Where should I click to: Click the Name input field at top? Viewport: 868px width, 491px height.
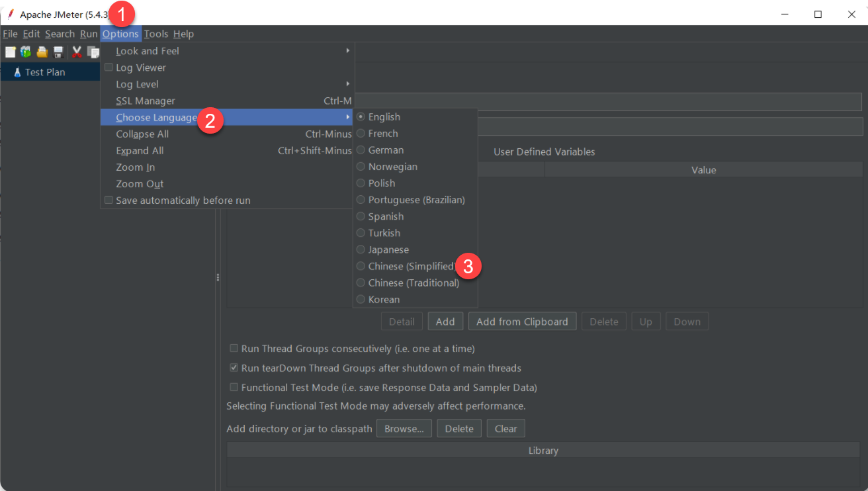click(x=608, y=101)
